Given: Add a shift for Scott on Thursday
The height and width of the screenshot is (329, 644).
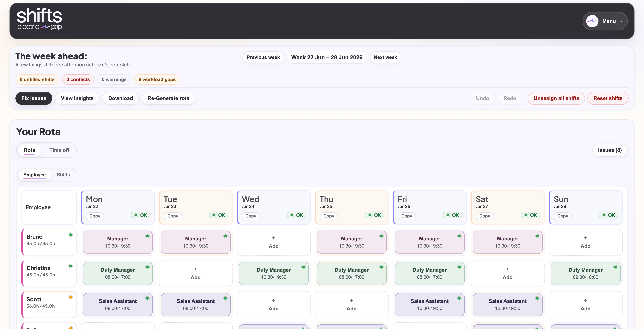Looking at the screenshot, I should tap(352, 304).
